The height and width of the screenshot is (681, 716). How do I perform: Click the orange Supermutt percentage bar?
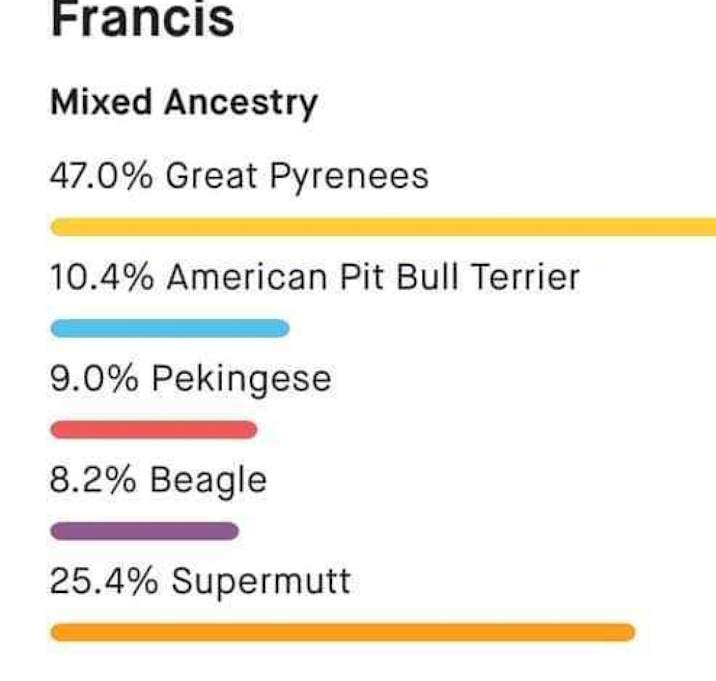[343, 633]
